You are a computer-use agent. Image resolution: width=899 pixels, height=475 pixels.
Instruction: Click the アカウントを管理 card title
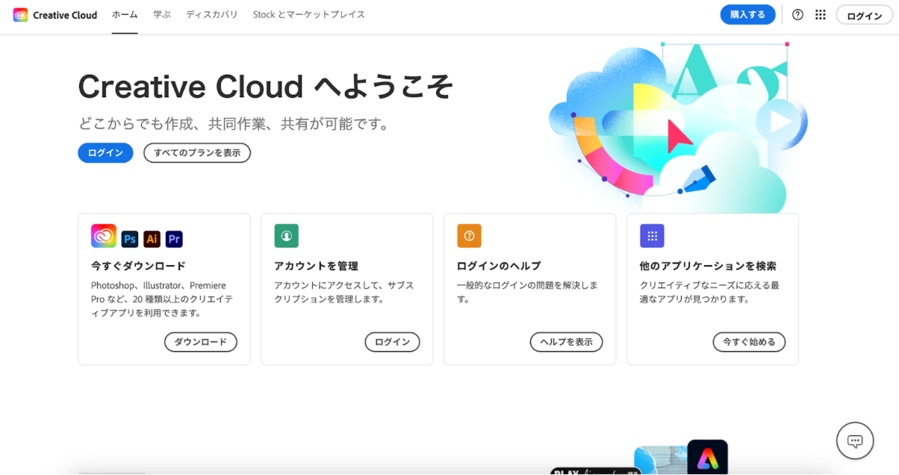tap(316, 266)
